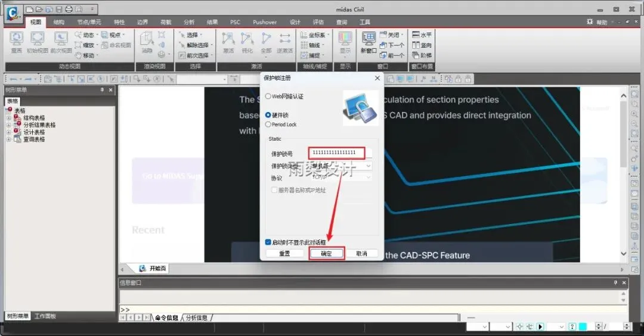The image size is (644, 336).
Task: Click the start page vertical scrollbar down arrow
Action: (624, 254)
